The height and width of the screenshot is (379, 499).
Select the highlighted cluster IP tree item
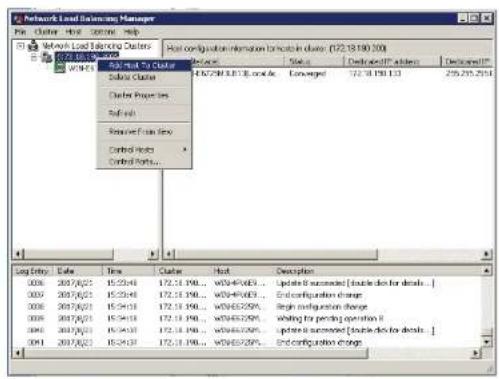click(87, 56)
